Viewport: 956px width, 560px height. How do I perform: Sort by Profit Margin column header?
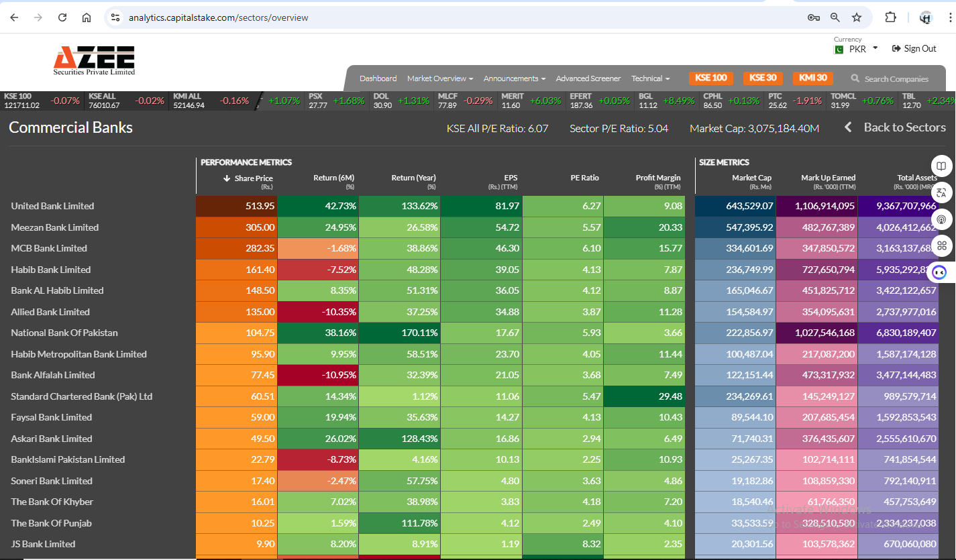point(658,178)
